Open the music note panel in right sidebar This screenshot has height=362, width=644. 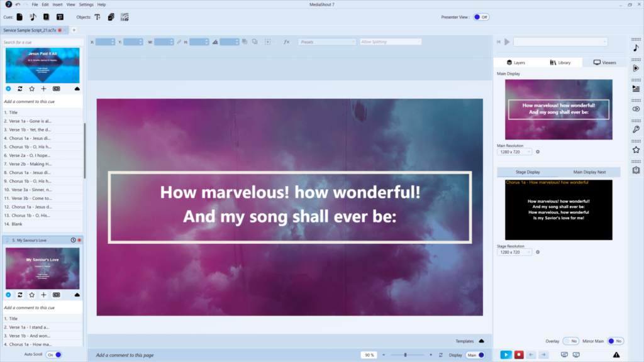click(636, 48)
